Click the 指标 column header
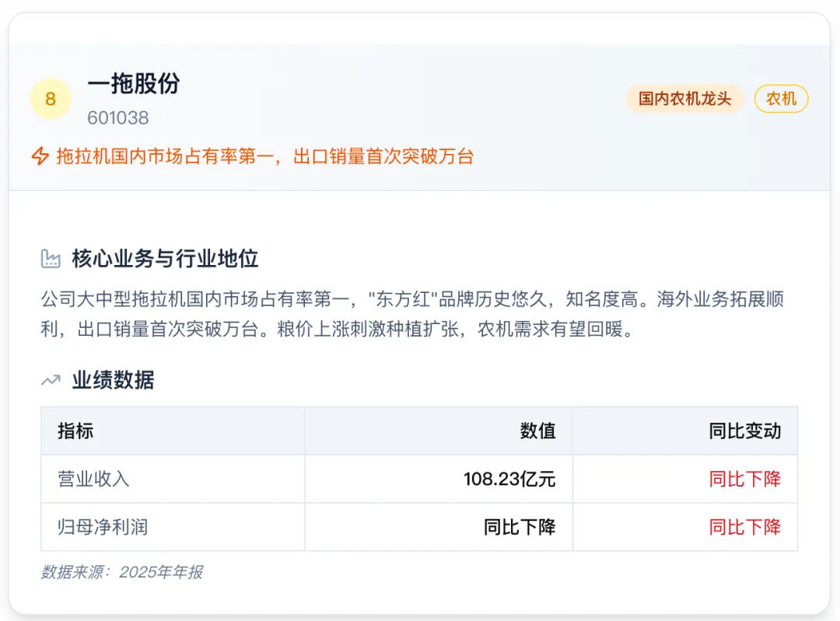Screen dimensions: 840x621 tap(75, 431)
